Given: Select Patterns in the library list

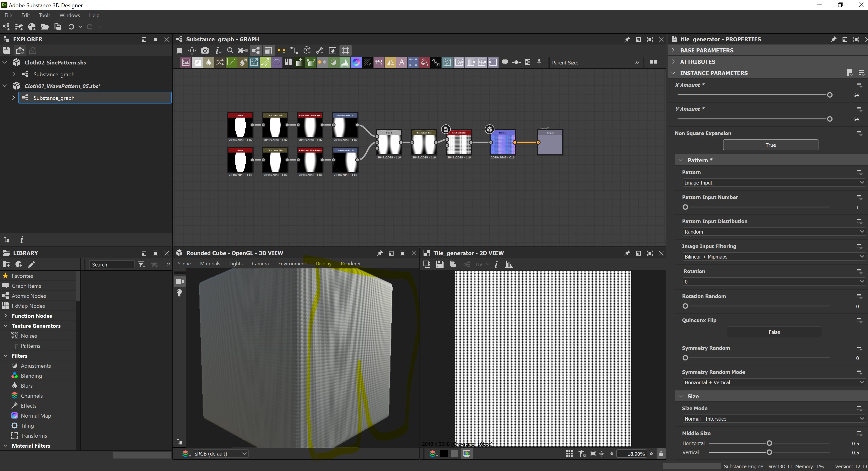Looking at the screenshot, I should 30,346.
